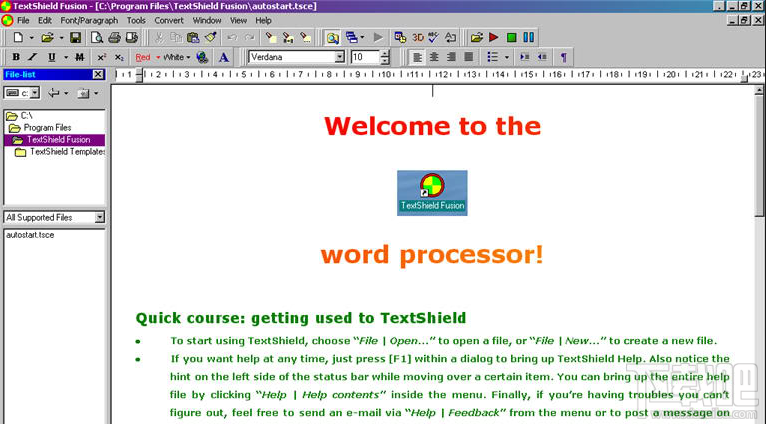Justify text alignment
The height and width of the screenshot is (424, 766).
[x=468, y=57]
